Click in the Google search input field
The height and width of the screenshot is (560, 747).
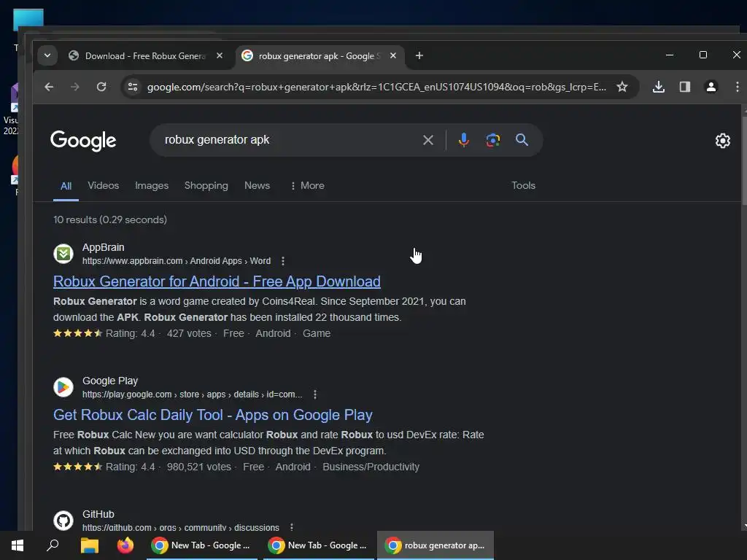(x=288, y=140)
